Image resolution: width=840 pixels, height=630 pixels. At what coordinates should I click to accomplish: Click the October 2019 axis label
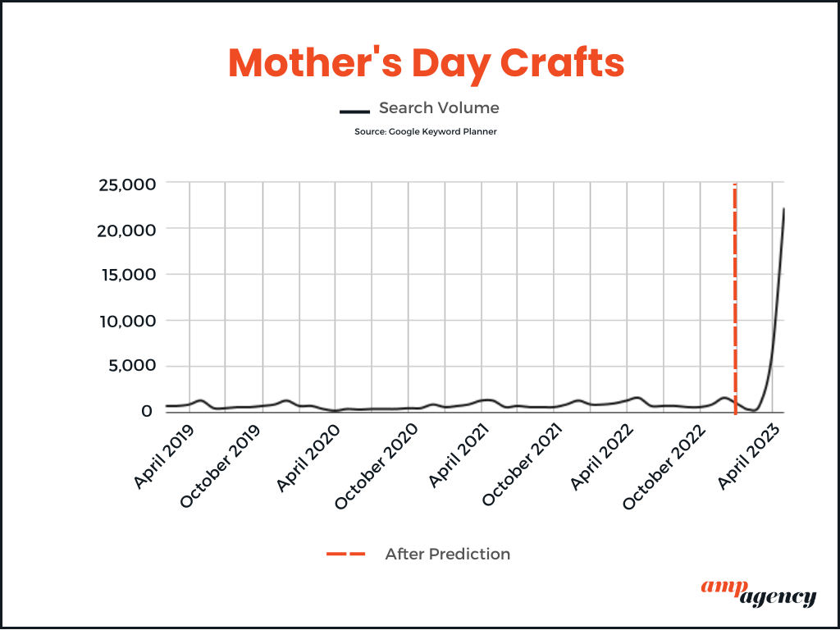pos(220,466)
